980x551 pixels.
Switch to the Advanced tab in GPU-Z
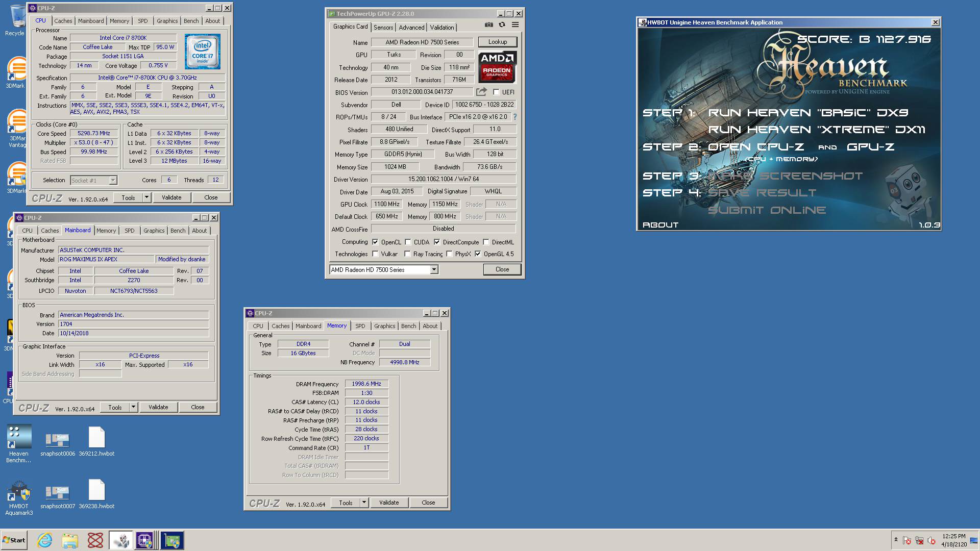coord(411,28)
